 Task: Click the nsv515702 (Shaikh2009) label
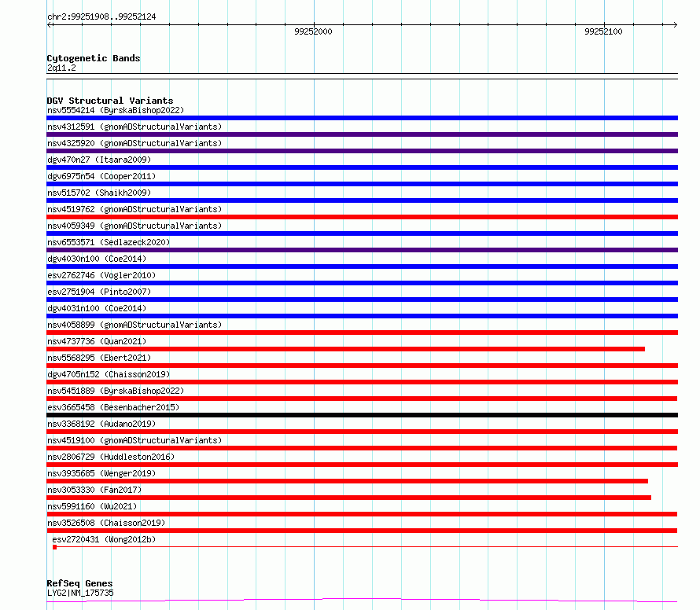[x=99, y=193]
